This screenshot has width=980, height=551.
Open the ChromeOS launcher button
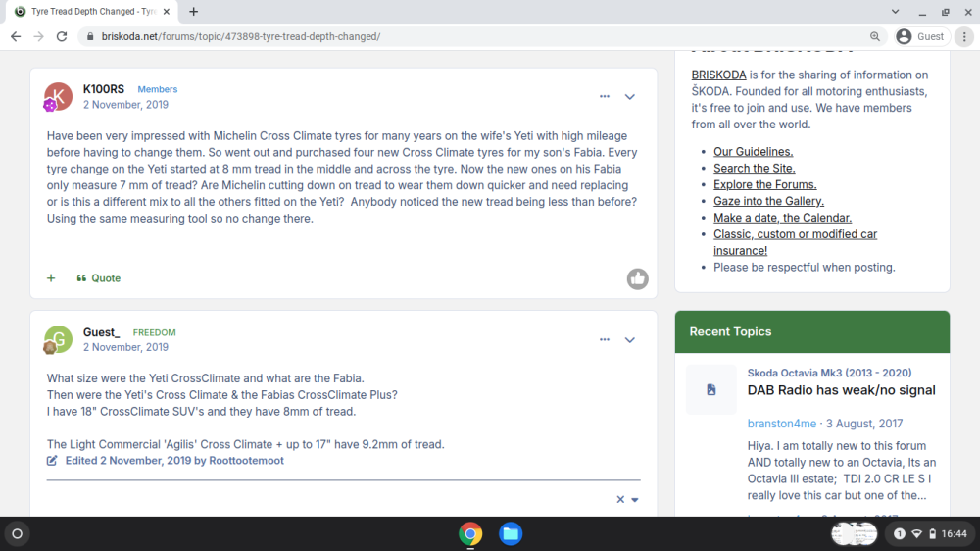coord(18,534)
